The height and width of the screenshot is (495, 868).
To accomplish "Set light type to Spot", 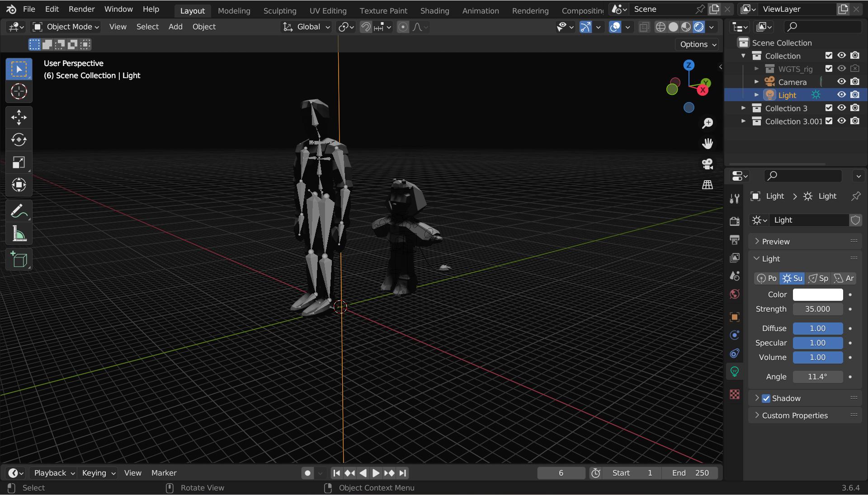I will (x=818, y=278).
